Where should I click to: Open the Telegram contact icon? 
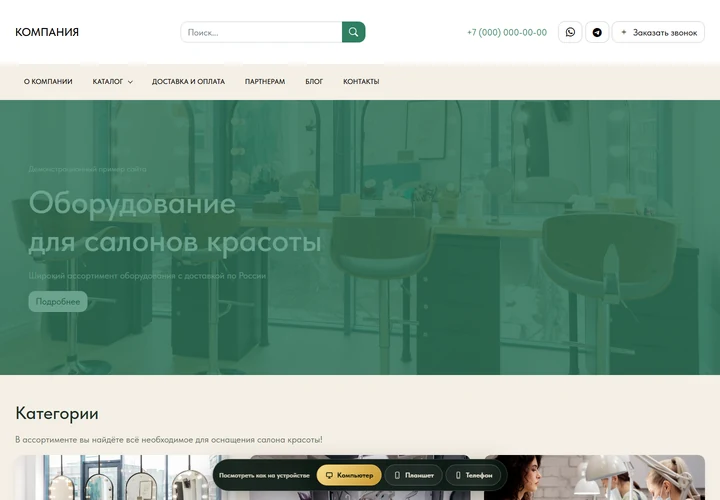pos(597,32)
